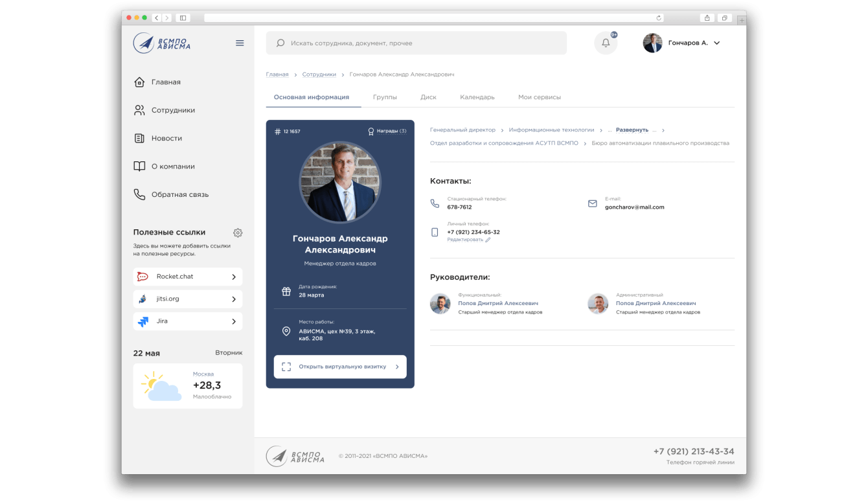This screenshot has height=502, width=868.
Task: Click the e-mail goncharov@mail.com
Action: point(635,207)
